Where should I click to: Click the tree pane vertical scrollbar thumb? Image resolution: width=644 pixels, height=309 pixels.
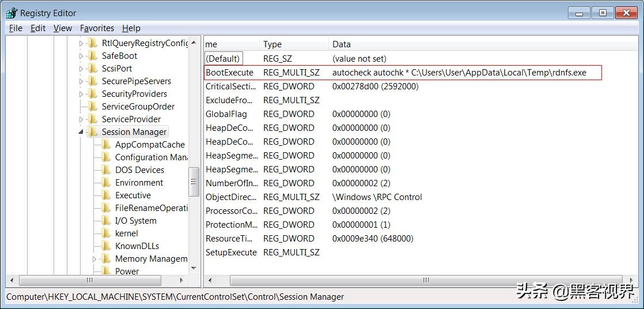pos(194,182)
